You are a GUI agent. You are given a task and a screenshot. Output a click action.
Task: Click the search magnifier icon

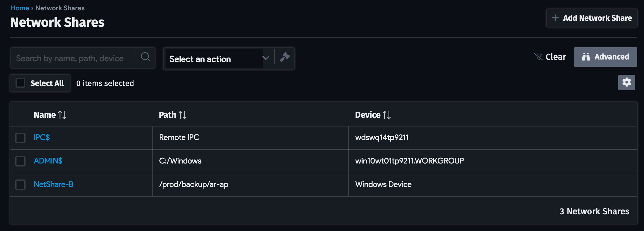click(145, 57)
